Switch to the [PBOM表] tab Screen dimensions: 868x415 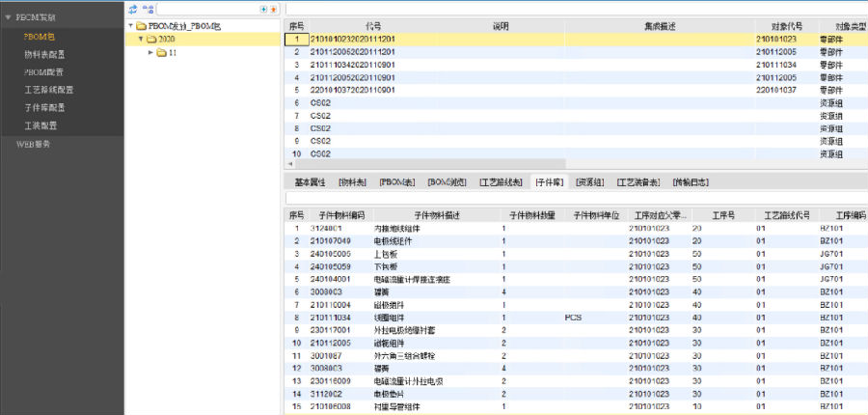(x=396, y=181)
